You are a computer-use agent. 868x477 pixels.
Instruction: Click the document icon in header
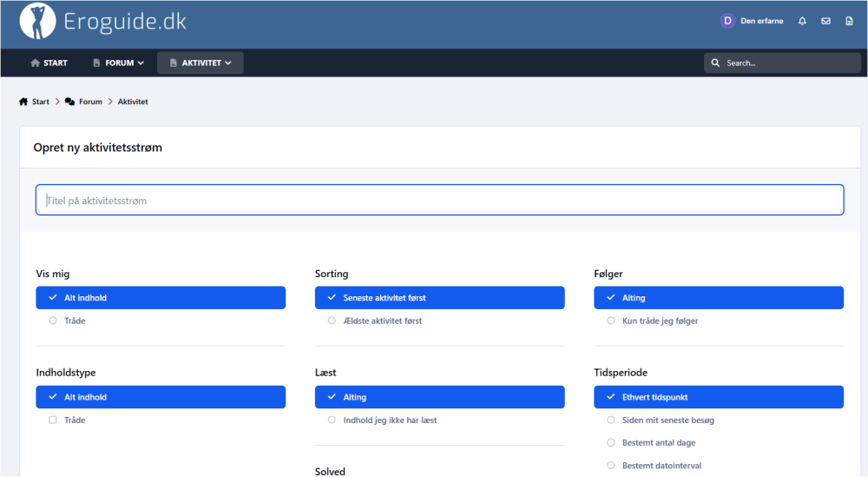tap(849, 21)
